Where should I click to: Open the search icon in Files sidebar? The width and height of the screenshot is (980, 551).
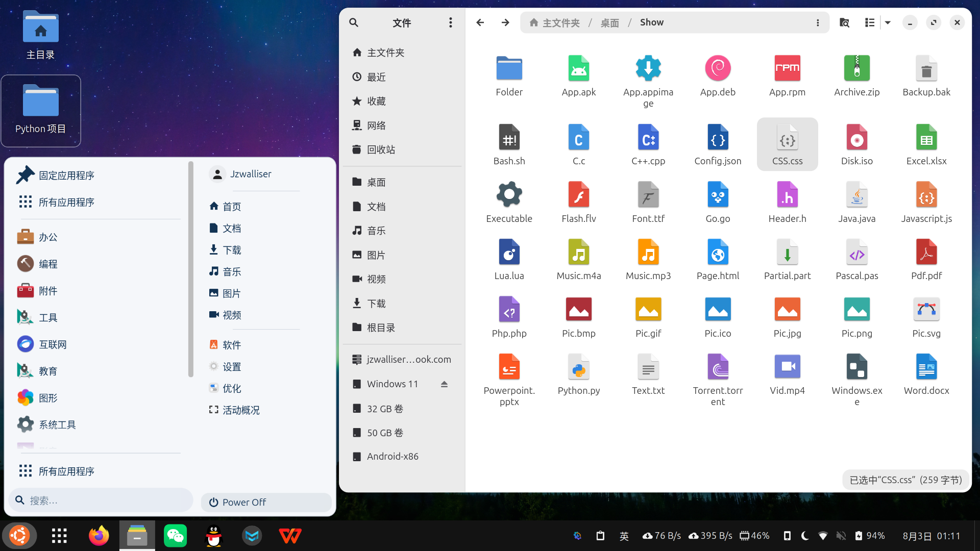354,22
